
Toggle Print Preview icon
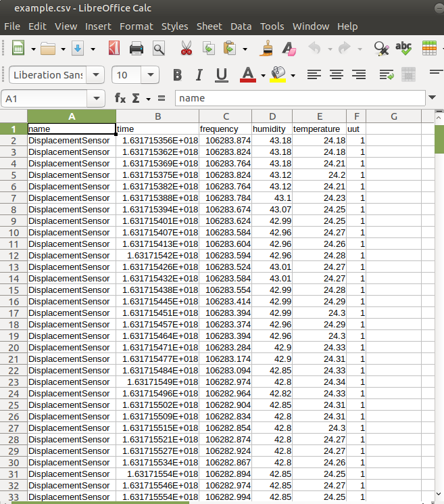pyautogui.click(x=159, y=49)
